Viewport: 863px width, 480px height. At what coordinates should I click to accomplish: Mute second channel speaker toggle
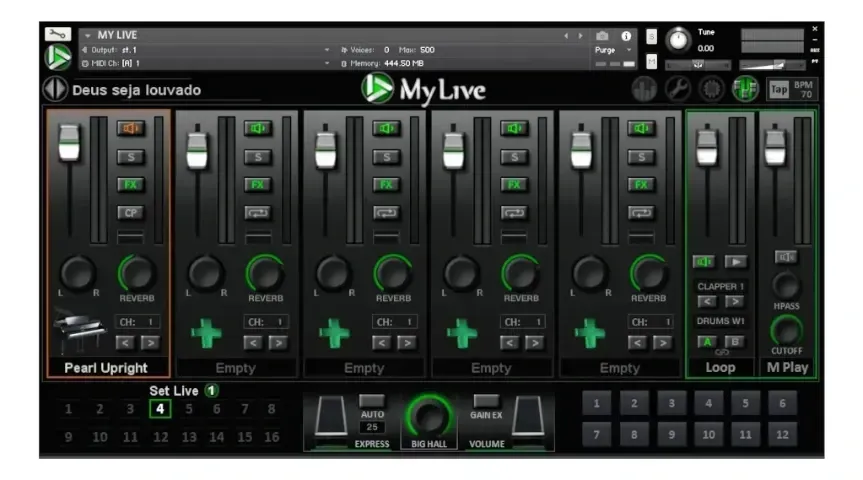point(258,129)
